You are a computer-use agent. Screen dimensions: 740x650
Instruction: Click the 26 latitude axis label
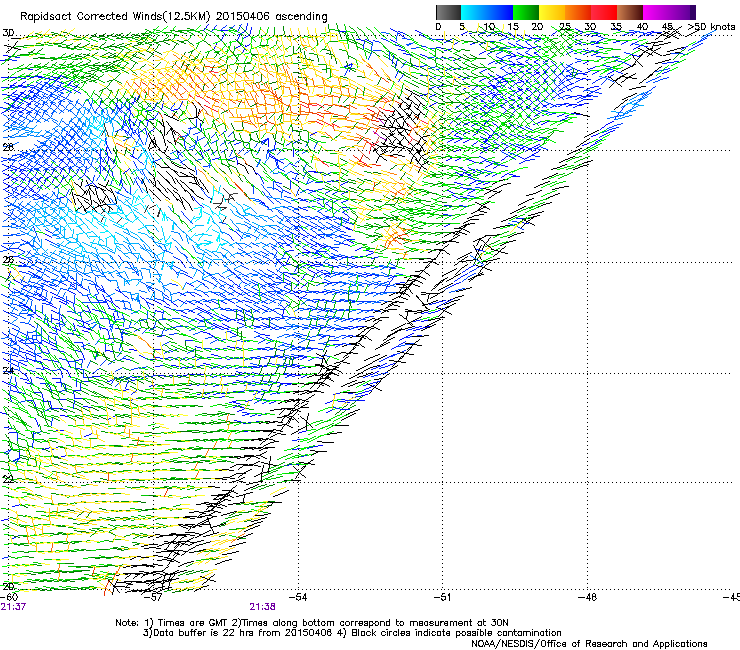coord(8,260)
